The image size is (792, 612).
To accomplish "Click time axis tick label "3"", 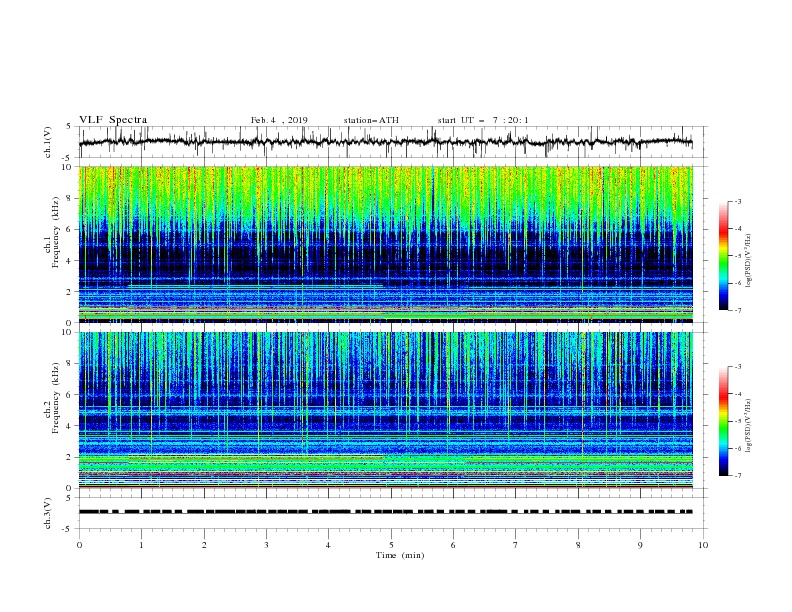I will (266, 545).
